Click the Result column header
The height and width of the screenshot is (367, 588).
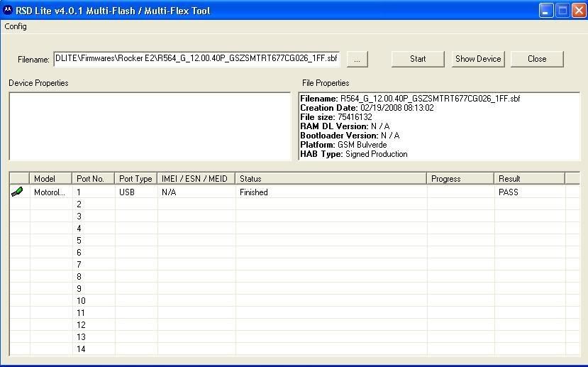(530, 179)
